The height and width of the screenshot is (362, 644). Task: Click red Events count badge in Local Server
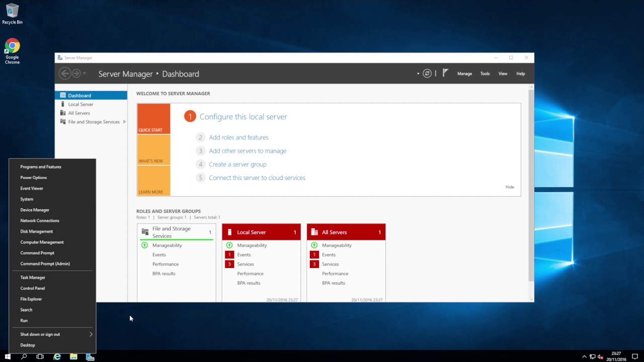[229, 255]
